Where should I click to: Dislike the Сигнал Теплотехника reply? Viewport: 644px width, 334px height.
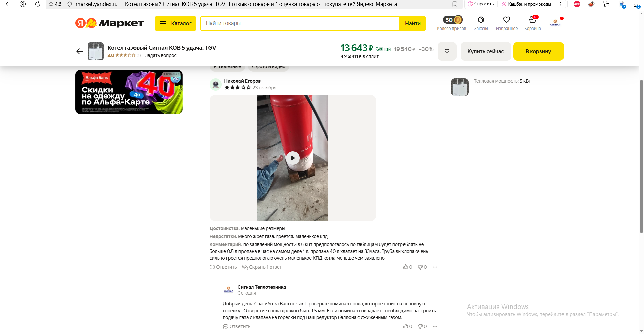pyautogui.click(x=422, y=326)
